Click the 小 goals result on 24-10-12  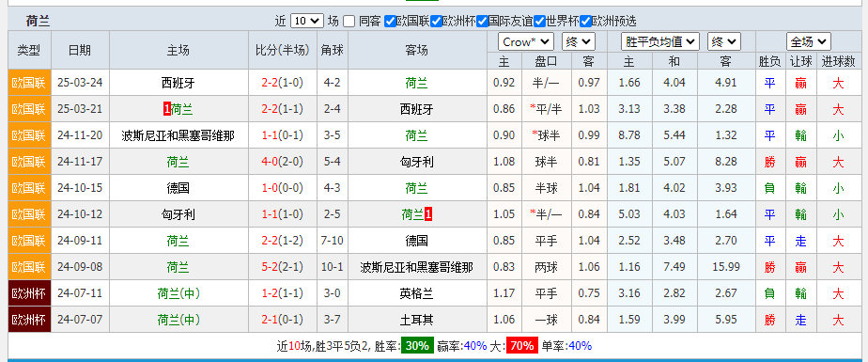point(838,214)
